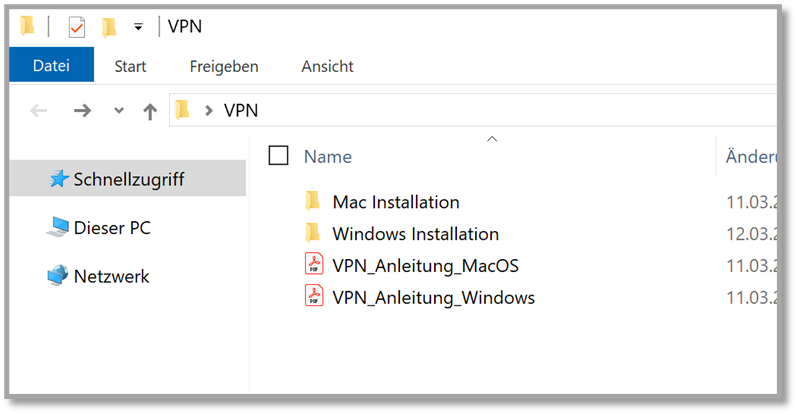
Task: Select the Ansicht ribbon tab
Action: (x=327, y=66)
